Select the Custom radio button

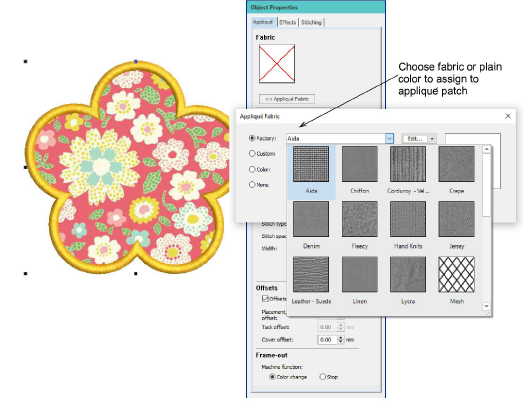tap(252, 153)
